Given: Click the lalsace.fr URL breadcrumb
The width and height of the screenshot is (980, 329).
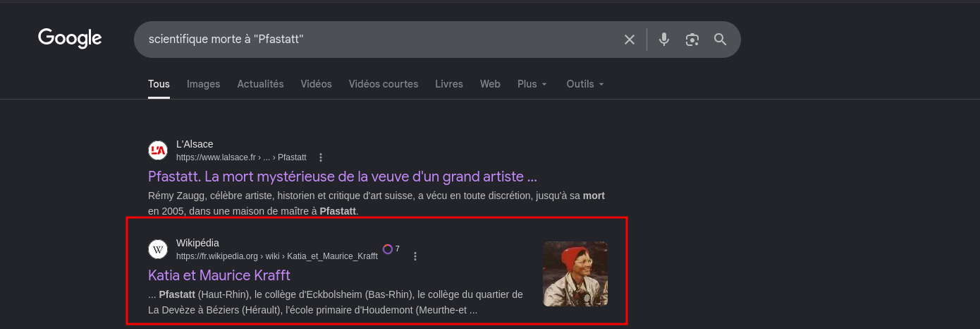Looking at the screenshot, I should point(241,157).
